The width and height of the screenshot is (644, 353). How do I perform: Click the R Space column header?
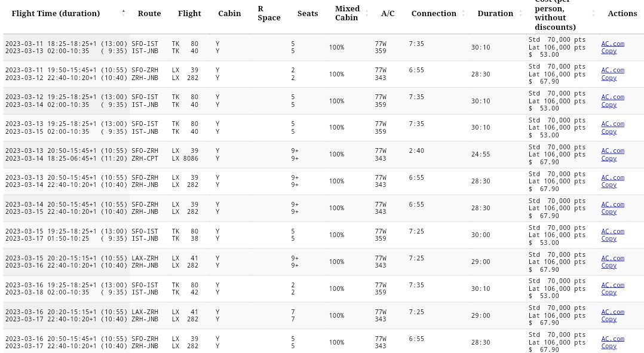[269, 13]
